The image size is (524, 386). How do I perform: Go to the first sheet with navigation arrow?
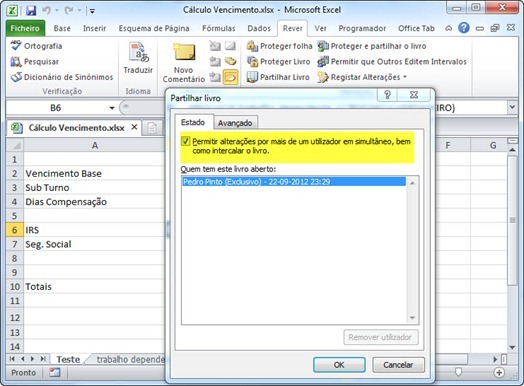(x=12, y=359)
